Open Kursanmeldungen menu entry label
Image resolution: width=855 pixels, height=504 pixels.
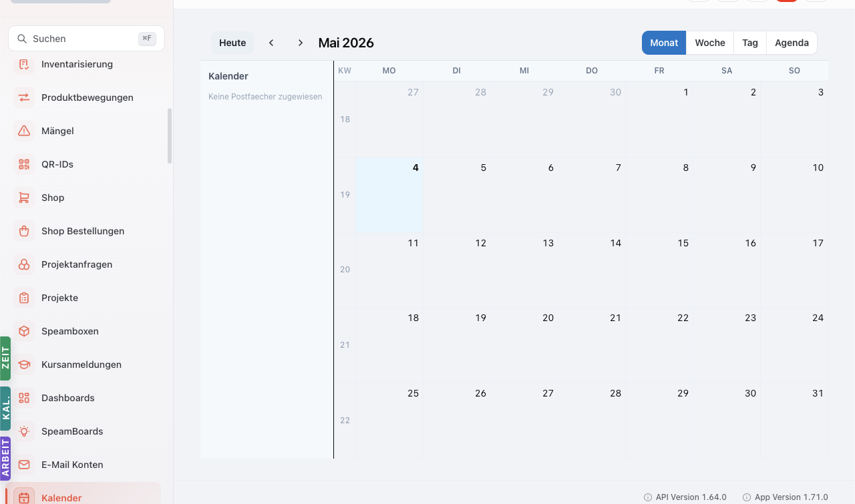pyautogui.click(x=81, y=364)
